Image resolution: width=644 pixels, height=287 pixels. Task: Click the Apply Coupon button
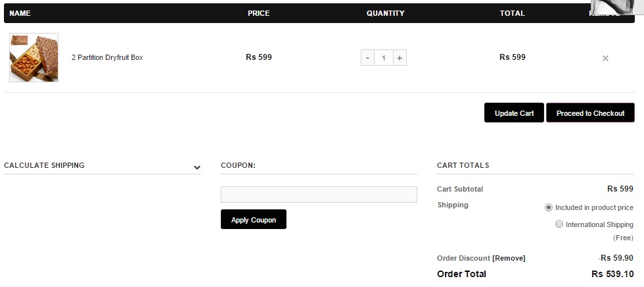[254, 220]
